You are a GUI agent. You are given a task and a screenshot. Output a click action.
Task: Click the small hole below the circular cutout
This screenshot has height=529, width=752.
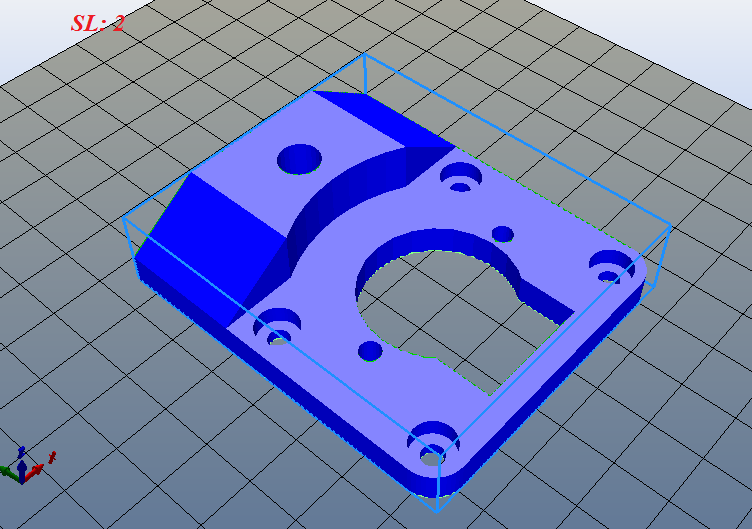point(370,351)
